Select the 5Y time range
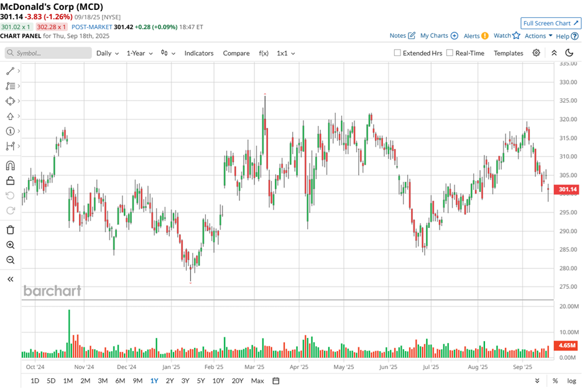This screenshot has height=392, width=582. click(x=201, y=381)
